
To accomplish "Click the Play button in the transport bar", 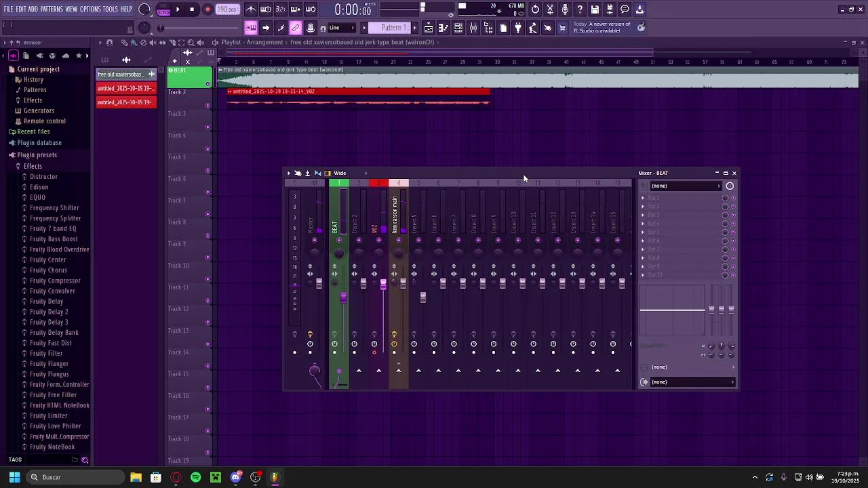I will (x=178, y=9).
